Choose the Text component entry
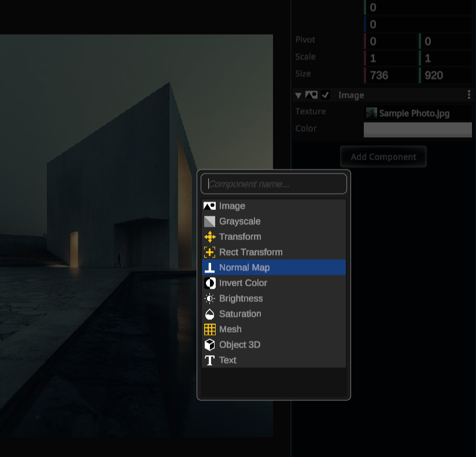 [x=274, y=360]
